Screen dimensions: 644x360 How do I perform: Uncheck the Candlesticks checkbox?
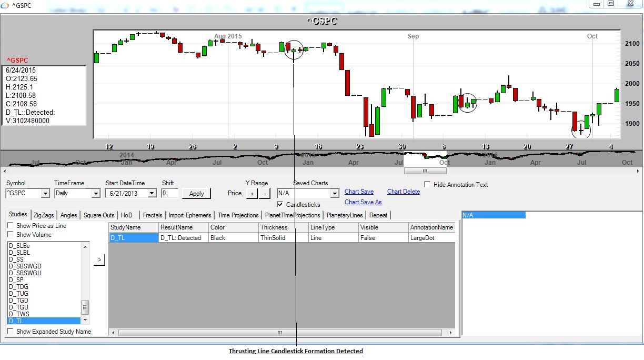(280, 204)
